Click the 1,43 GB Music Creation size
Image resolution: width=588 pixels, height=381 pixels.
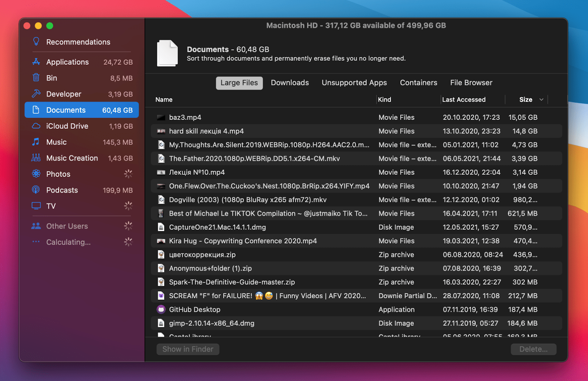pos(120,158)
